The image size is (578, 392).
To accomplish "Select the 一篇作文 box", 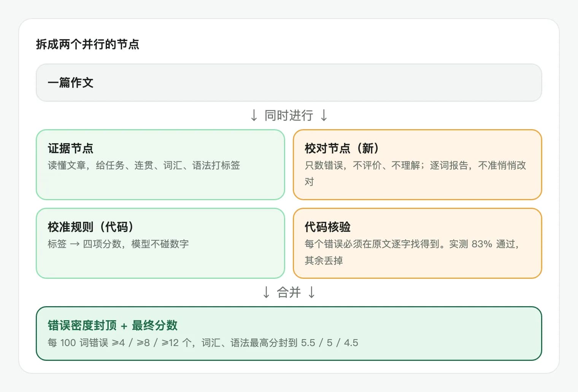I will click(289, 82).
